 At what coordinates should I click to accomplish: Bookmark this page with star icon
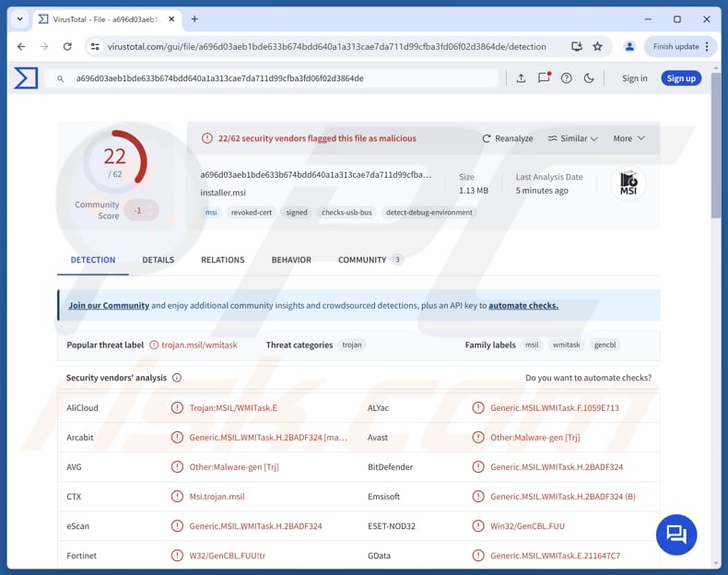[x=597, y=46]
